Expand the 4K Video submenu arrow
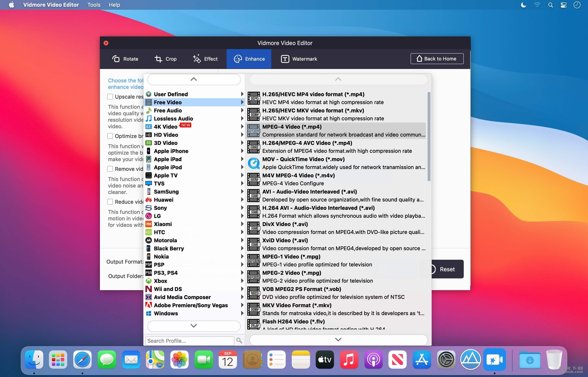Image resolution: width=588 pixels, height=377 pixels. coord(242,127)
